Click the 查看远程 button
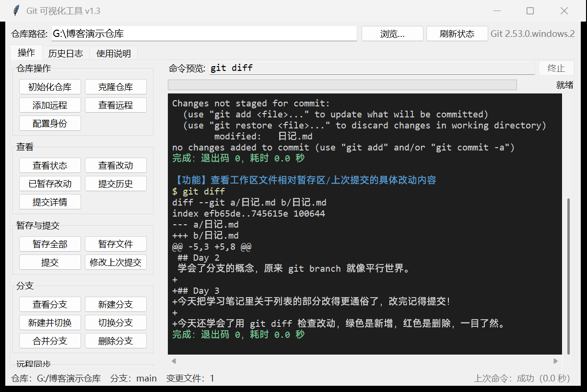The image size is (587, 392). (x=116, y=105)
